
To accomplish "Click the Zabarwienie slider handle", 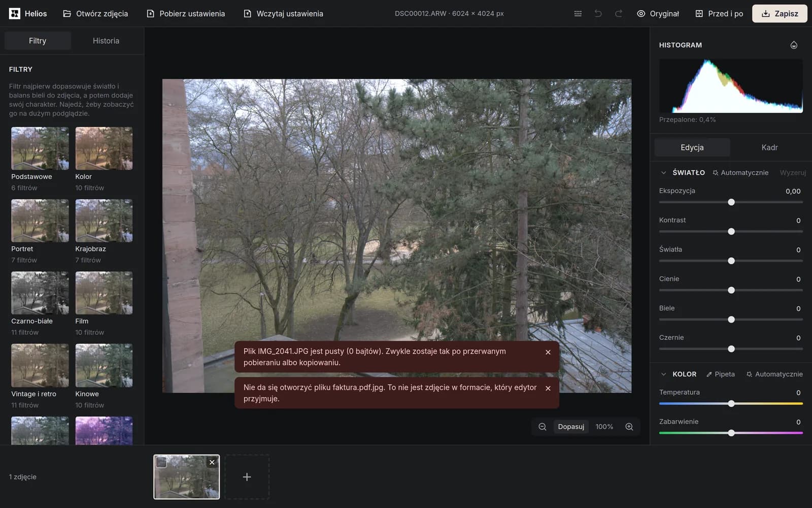I will click(731, 433).
